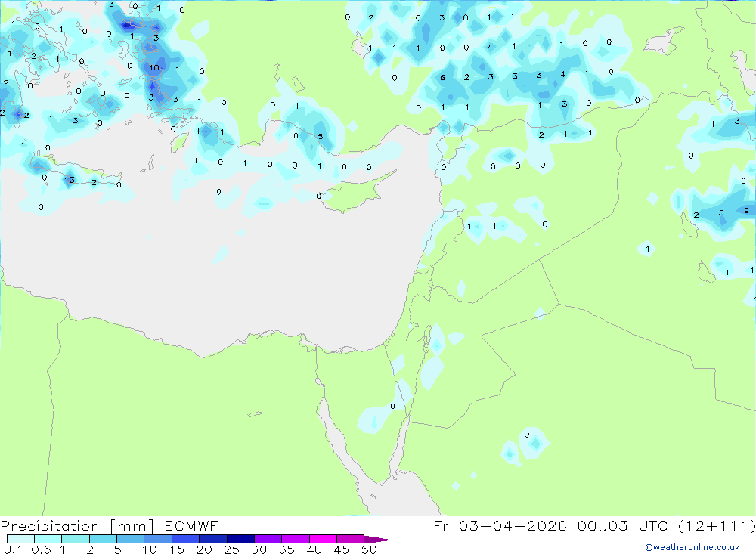Click the 35–40 mm purple legend box

296,539
